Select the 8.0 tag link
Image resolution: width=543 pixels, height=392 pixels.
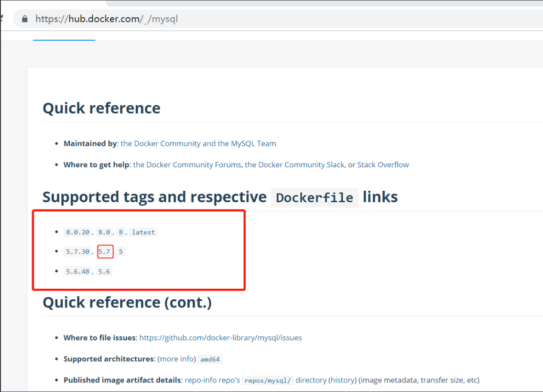[104, 232]
